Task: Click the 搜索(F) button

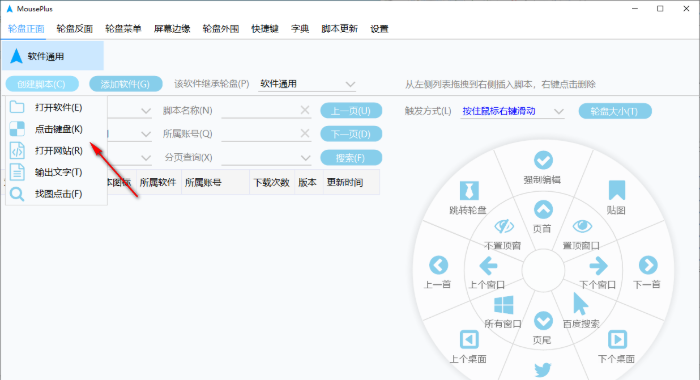Action: tap(351, 158)
